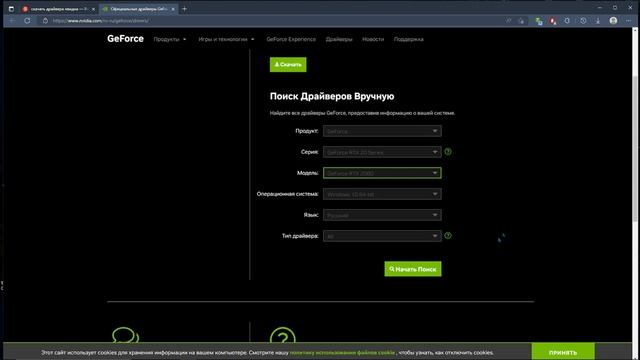Expand the Продукты menu

point(170,39)
